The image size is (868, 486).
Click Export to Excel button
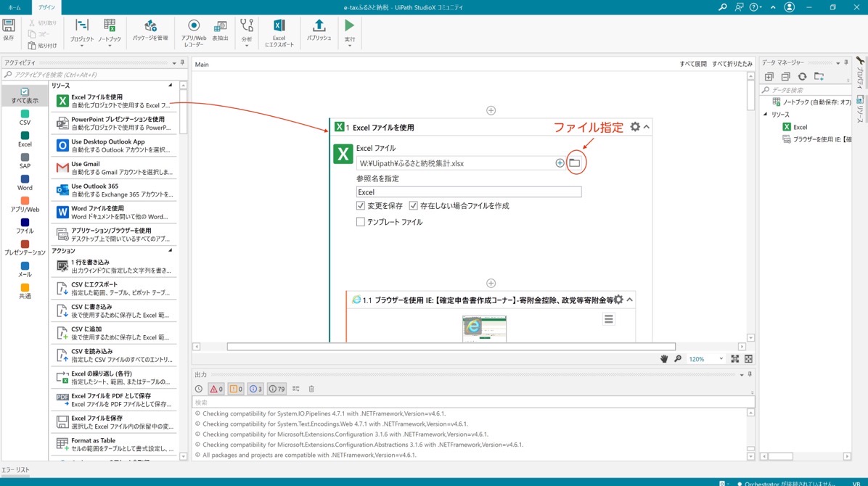(279, 32)
